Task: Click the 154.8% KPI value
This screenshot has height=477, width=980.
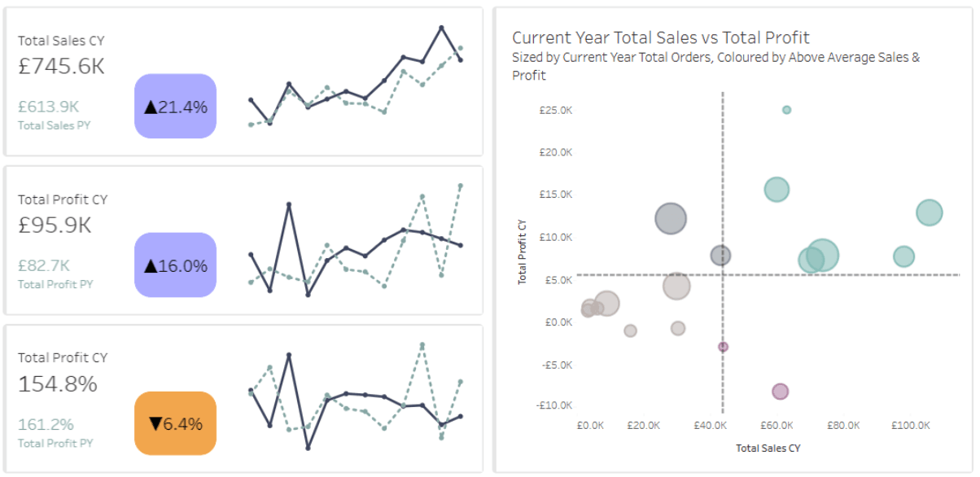Action: point(58,383)
